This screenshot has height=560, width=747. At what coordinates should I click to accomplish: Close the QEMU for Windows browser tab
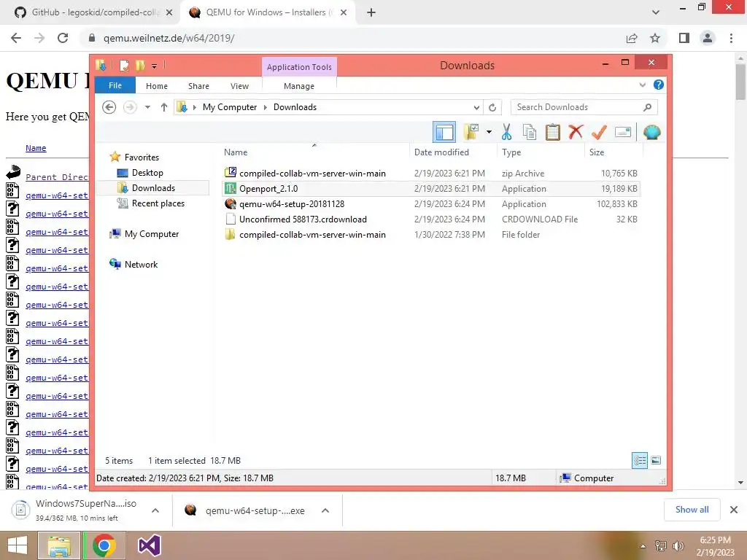click(x=344, y=13)
